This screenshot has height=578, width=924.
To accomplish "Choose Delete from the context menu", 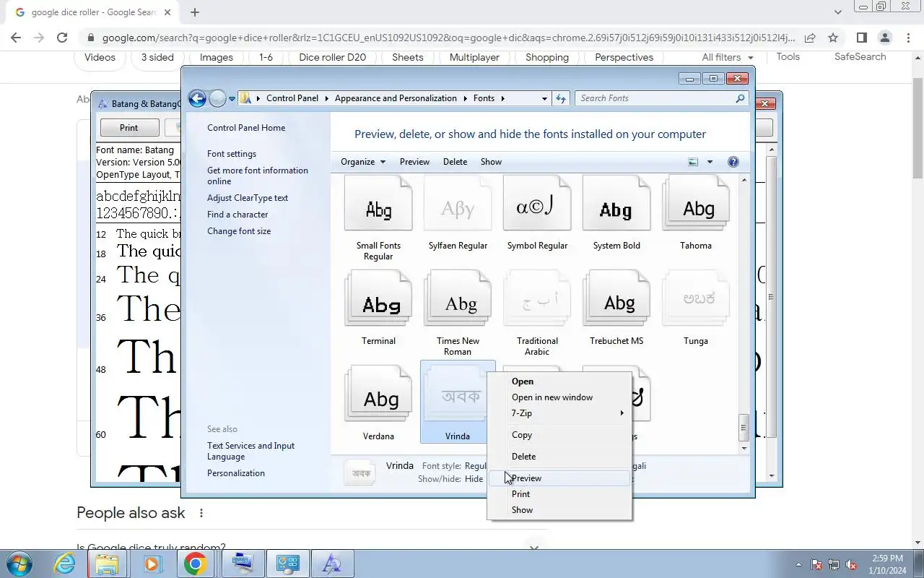I will click(559, 457).
